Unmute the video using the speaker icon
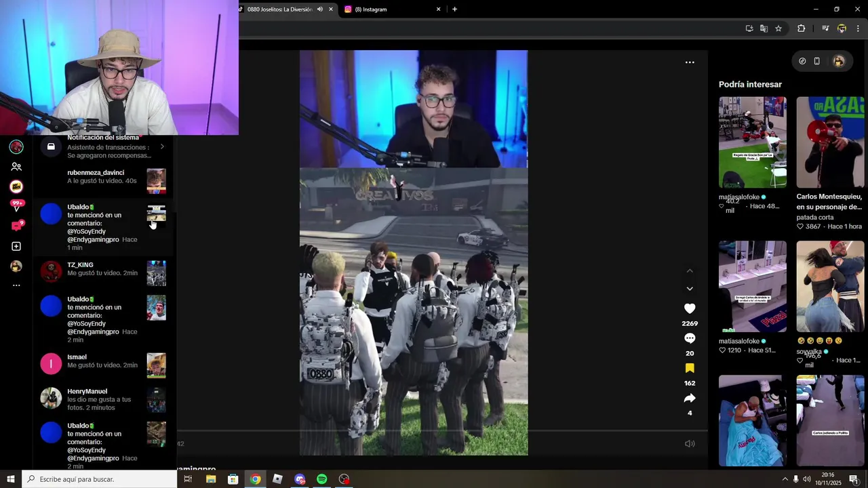The height and width of the screenshot is (488, 868). point(690,444)
